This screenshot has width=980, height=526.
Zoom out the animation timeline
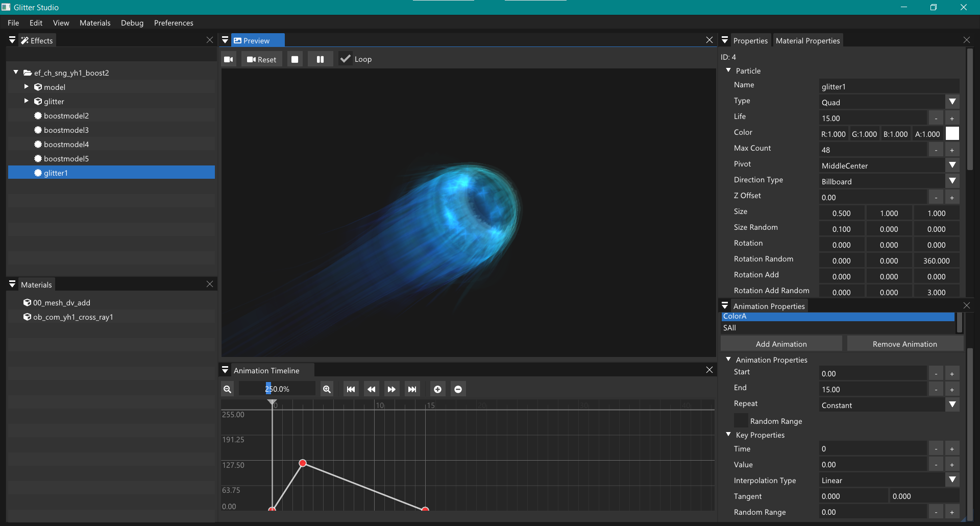point(228,389)
